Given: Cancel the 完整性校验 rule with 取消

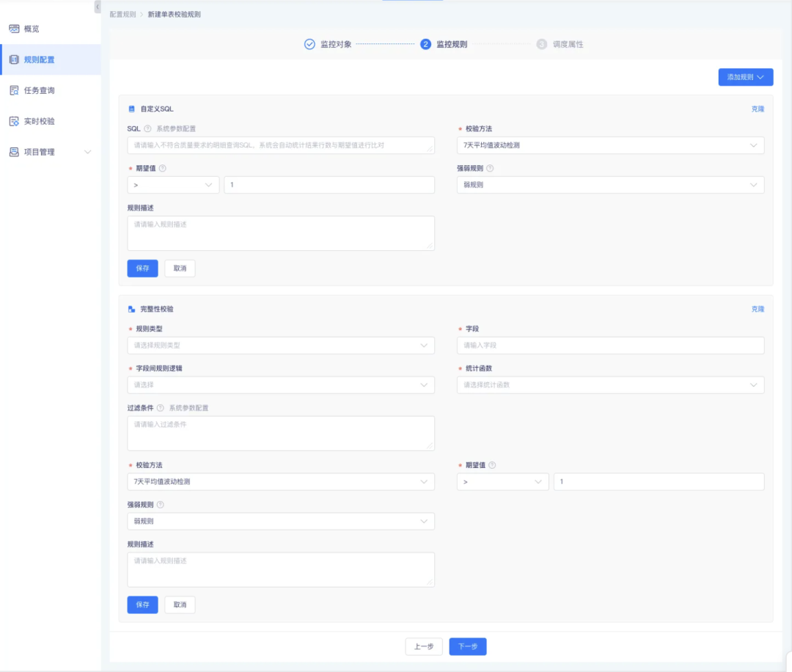Looking at the screenshot, I should [x=180, y=605].
